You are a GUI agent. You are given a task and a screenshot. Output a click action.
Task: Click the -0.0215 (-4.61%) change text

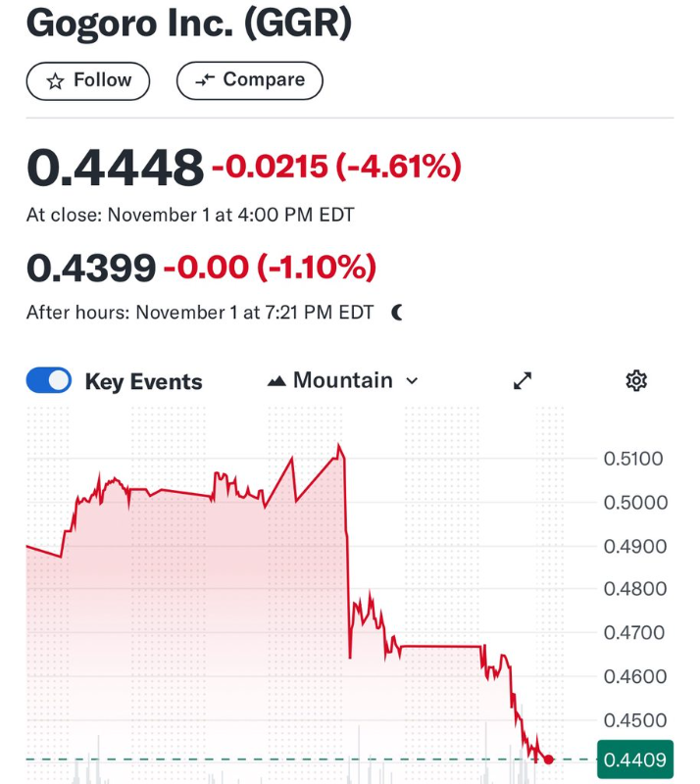pos(336,168)
